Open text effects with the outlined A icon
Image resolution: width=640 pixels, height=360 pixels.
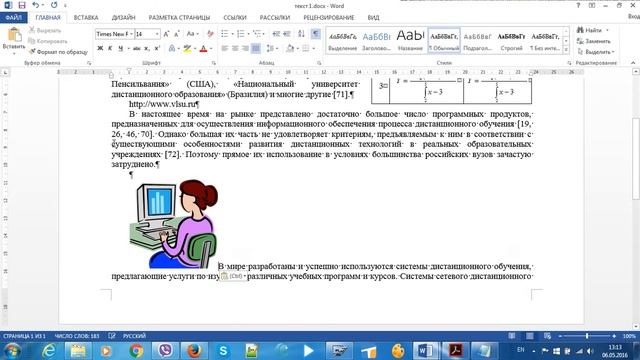click(x=172, y=49)
